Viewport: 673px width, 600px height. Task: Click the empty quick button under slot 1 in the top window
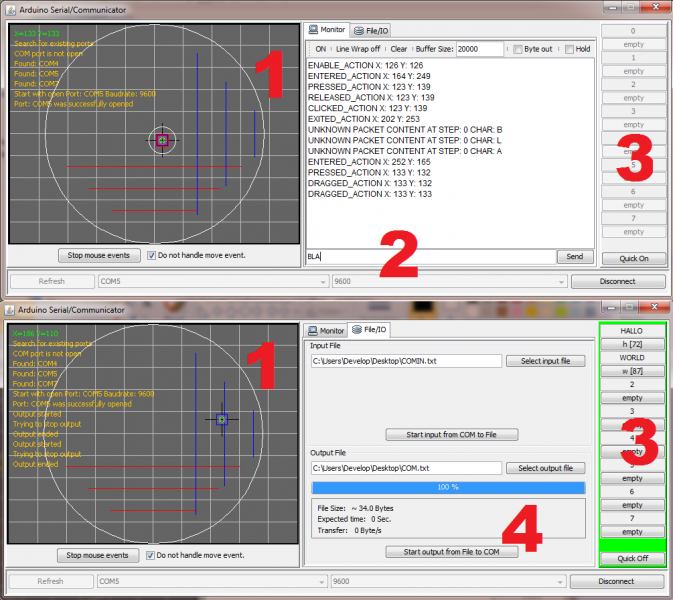[x=634, y=71]
